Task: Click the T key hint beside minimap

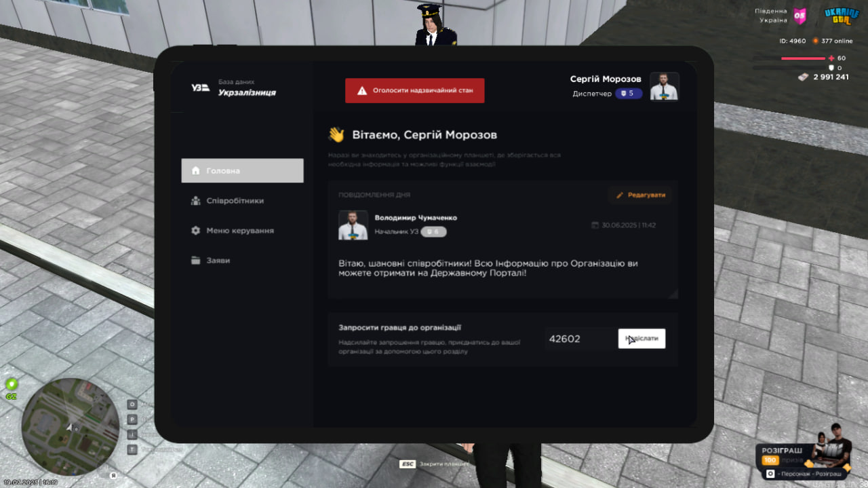Action: (132, 449)
